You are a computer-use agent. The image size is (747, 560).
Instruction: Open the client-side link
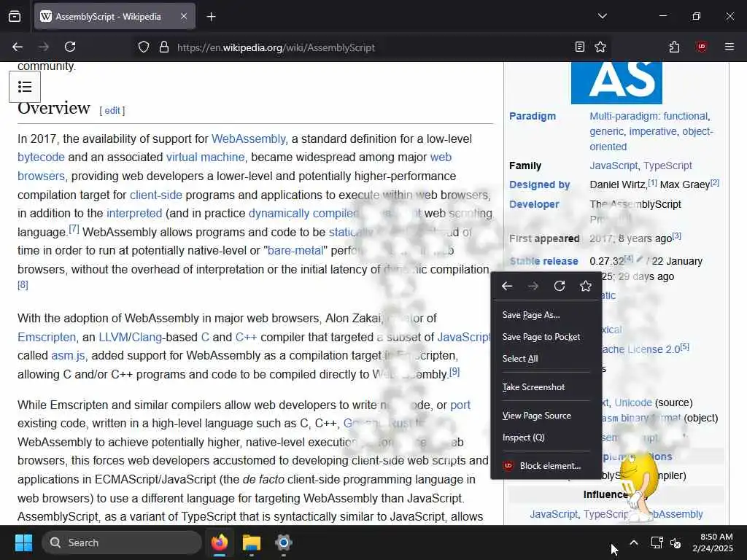(156, 195)
